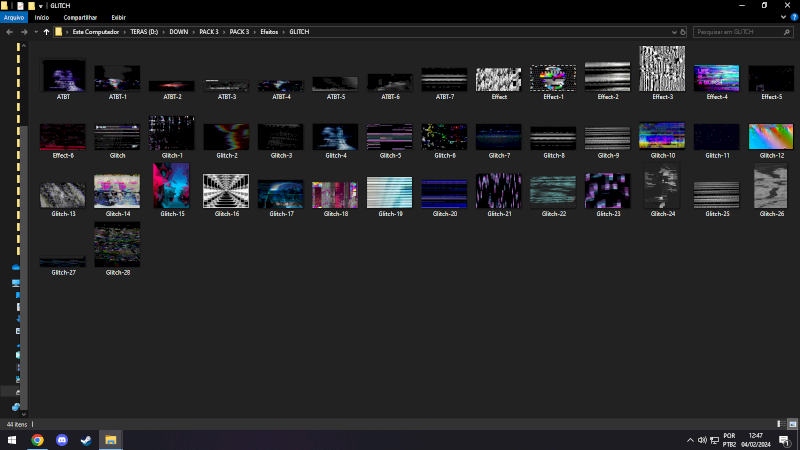Image resolution: width=800 pixels, height=450 pixels.
Task: Click the Glitch-14 file name
Action: 118,214
